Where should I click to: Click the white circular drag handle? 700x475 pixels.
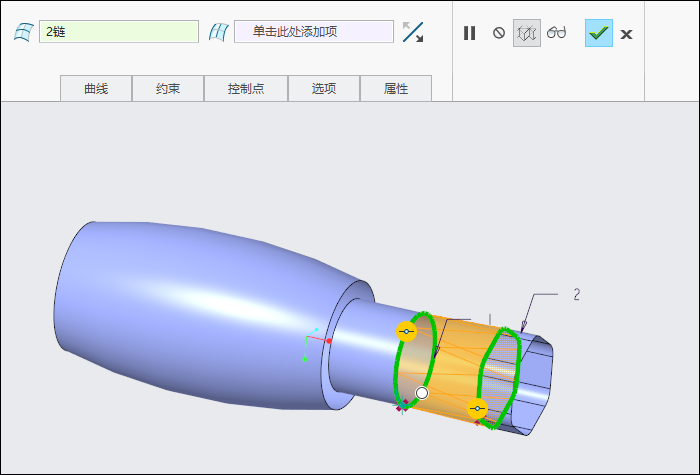pos(421,393)
